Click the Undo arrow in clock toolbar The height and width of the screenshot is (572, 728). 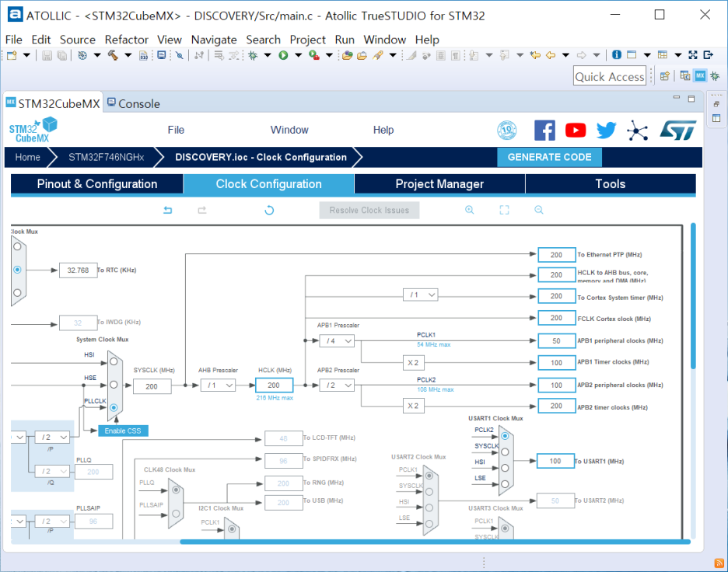pos(167,210)
